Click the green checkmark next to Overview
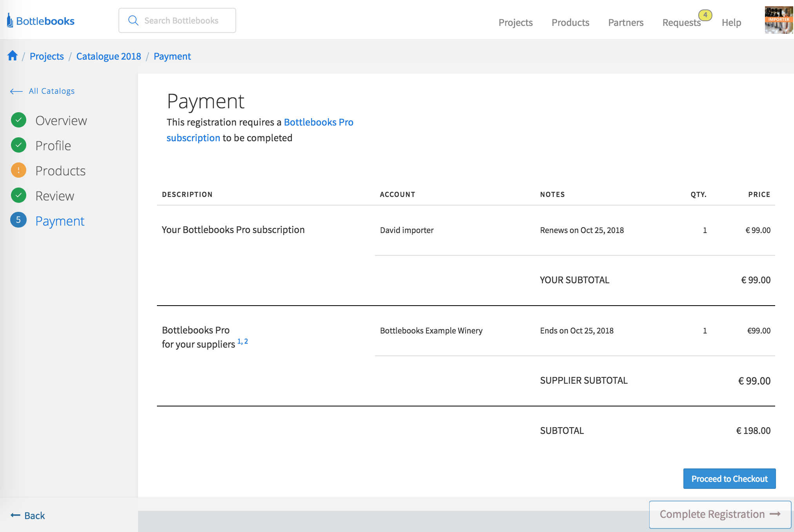 (x=18, y=120)
